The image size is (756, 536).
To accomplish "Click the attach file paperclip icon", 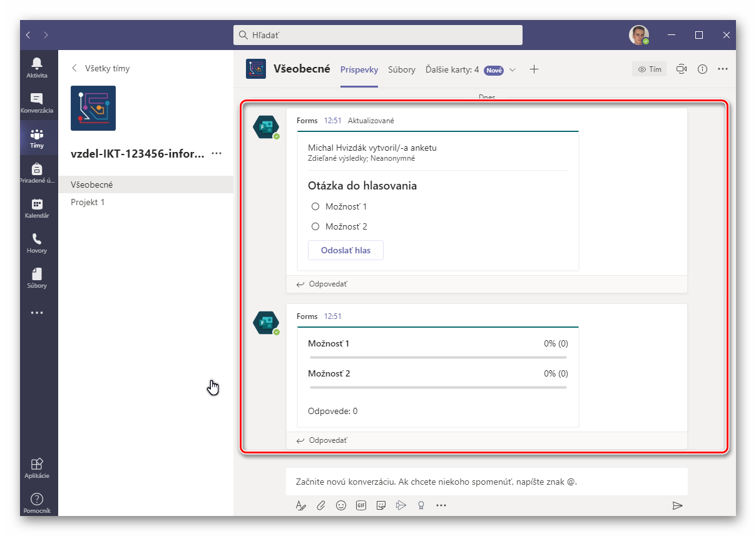I will click(320, 505).
